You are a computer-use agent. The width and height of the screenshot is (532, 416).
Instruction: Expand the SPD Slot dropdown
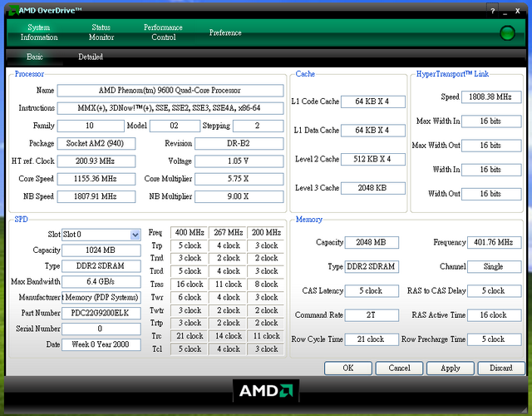click(135, 235)
